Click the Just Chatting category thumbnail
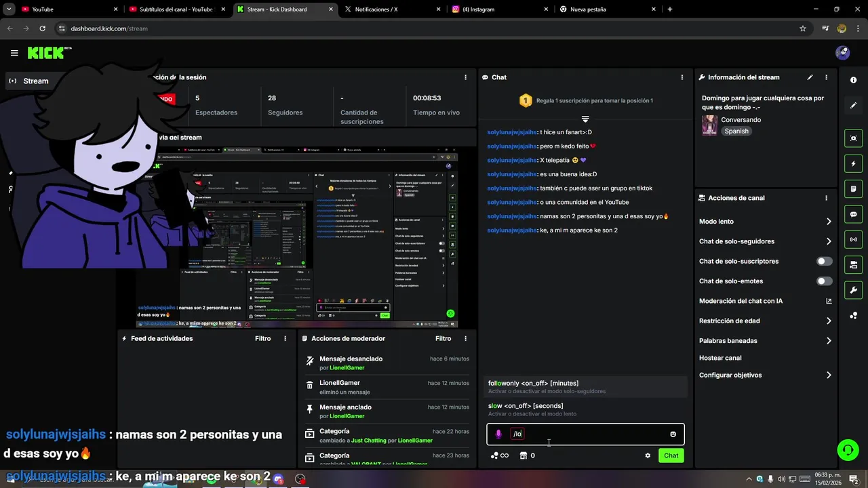The image size is (868, 488). tap(709, 125)
